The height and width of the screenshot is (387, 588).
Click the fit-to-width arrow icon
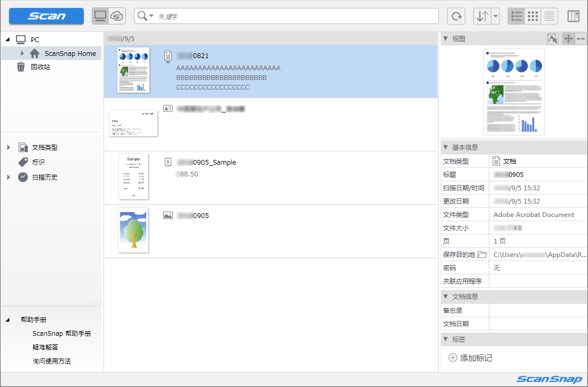coord(581,38)
